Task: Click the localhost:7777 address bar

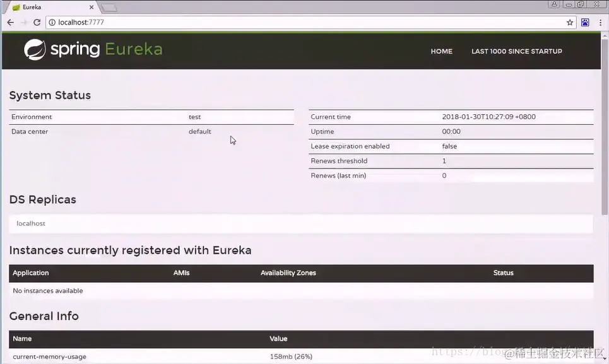Action: tap(310, 23)
